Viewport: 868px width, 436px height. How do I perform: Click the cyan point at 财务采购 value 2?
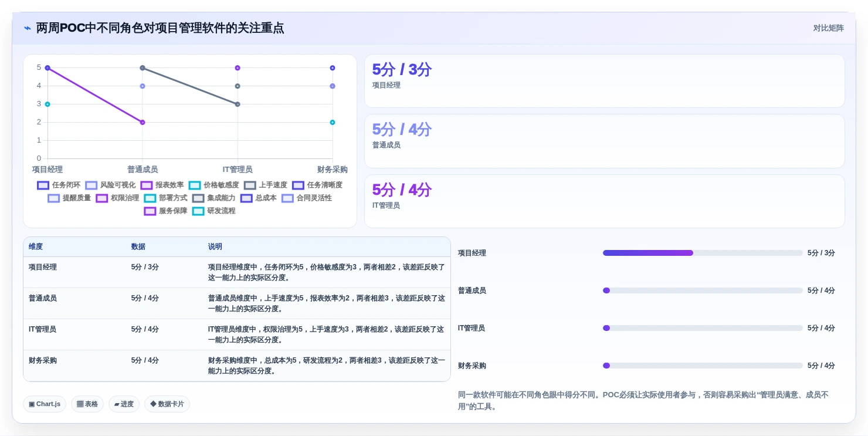tap(333, 122)
